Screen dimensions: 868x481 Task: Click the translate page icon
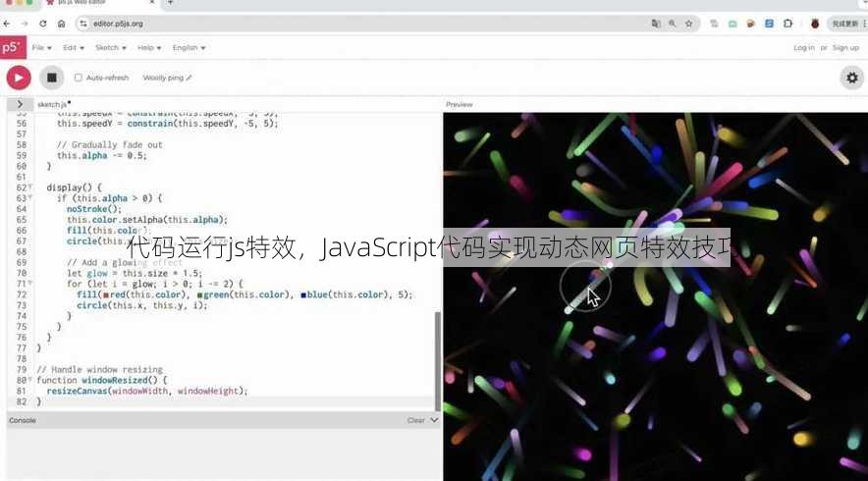pyautogui.click(x=656, y=24)
